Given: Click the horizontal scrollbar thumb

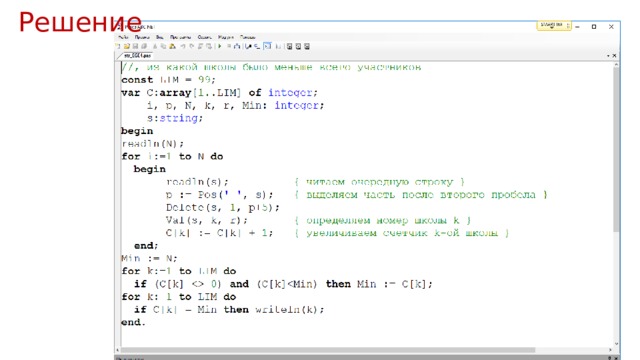Looking at the screenshot, I should [x=328, y=350].
